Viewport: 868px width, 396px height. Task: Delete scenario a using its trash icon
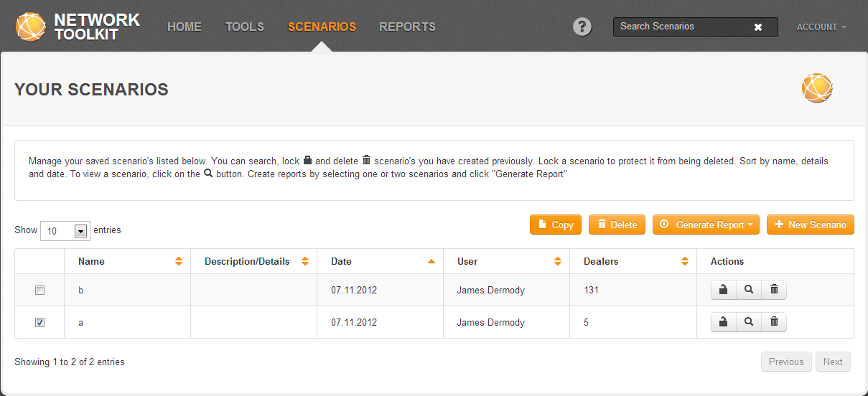(x=774, y=322)
